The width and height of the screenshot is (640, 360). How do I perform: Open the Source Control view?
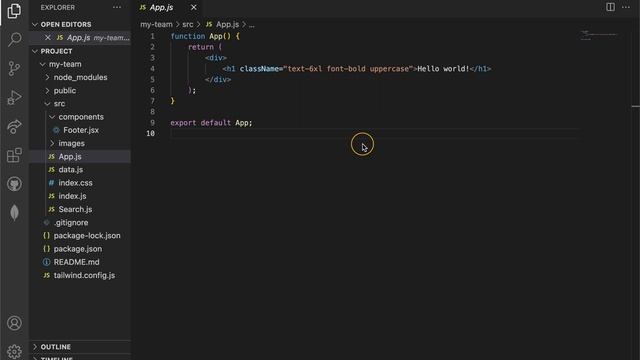point(14,68)
